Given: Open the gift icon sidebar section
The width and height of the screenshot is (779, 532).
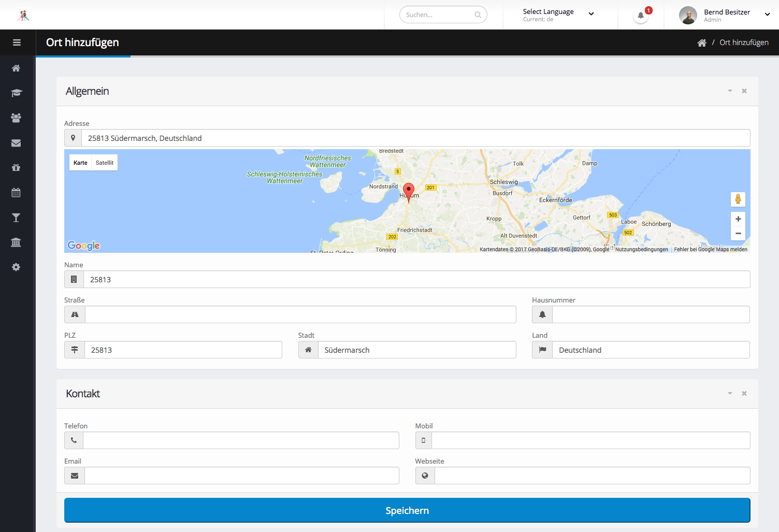Looking at the screenshot, I should point(16,168).
